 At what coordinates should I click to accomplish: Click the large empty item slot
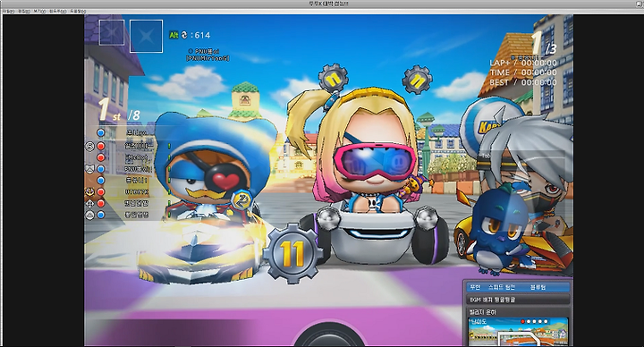tap(146, 36)
